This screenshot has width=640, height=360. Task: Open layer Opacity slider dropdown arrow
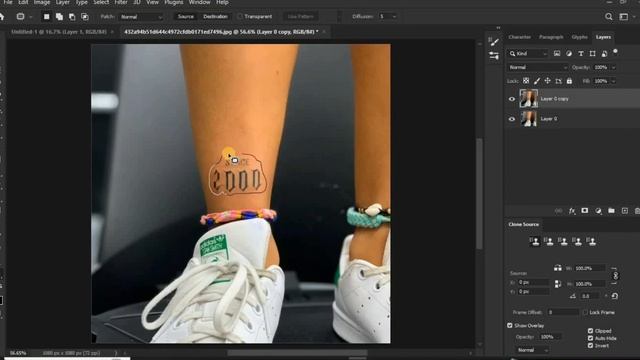613,67
